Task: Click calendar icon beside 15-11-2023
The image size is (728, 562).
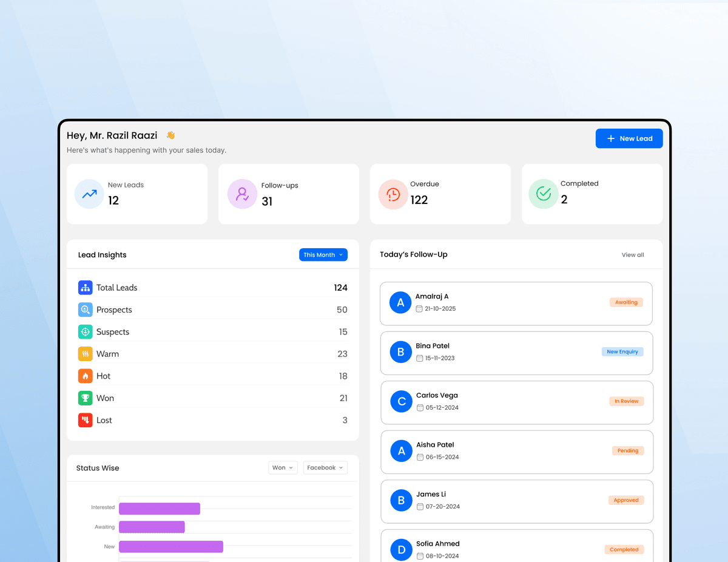Action: (x=419, y=358)
